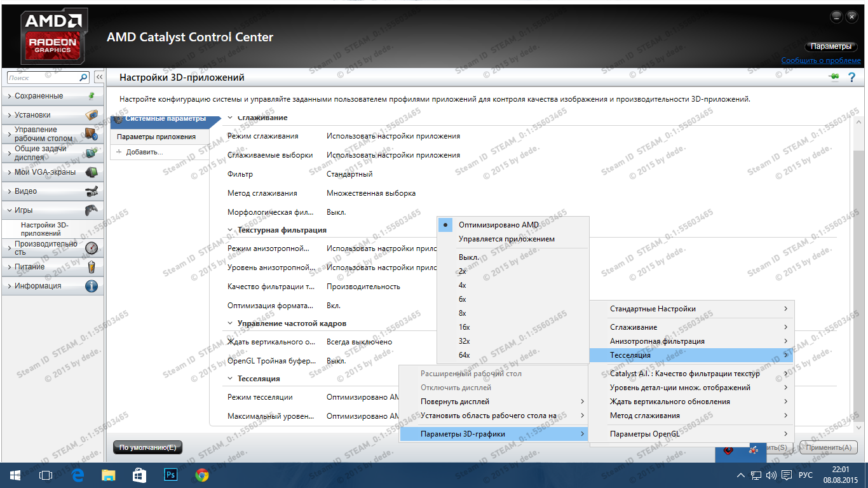Screen dimensions: 868x488
Task: Click the info icon beside Информация
Action: tap(92, 286)
